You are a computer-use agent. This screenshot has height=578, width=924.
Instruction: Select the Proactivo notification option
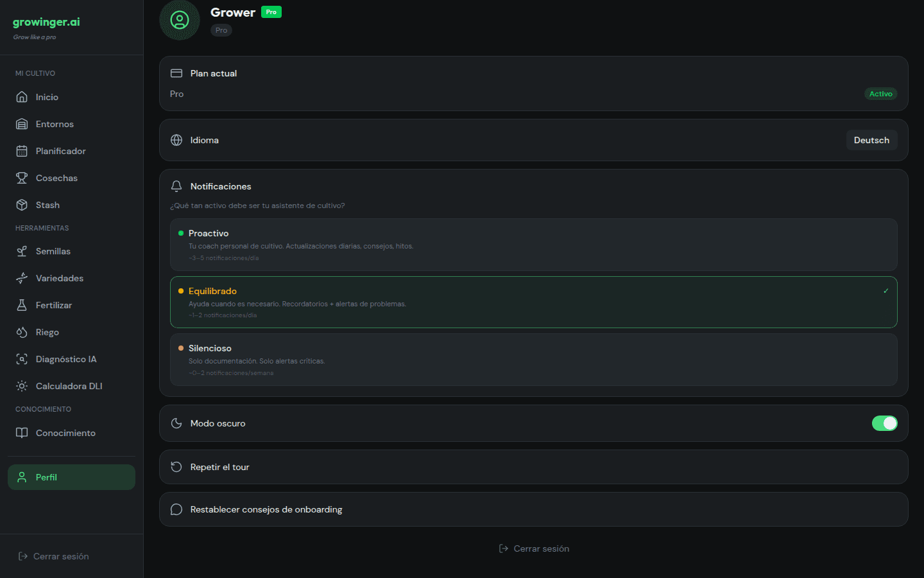[x=533, y=245]
